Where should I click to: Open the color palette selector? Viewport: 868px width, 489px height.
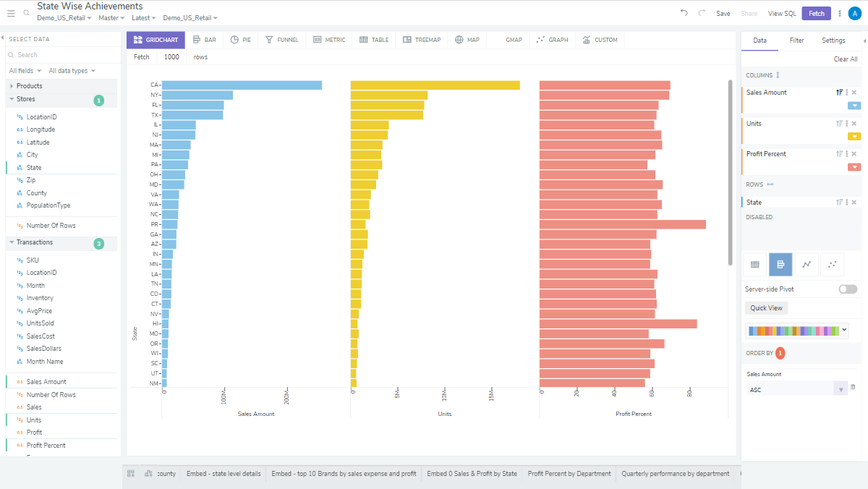click(796, 330)
